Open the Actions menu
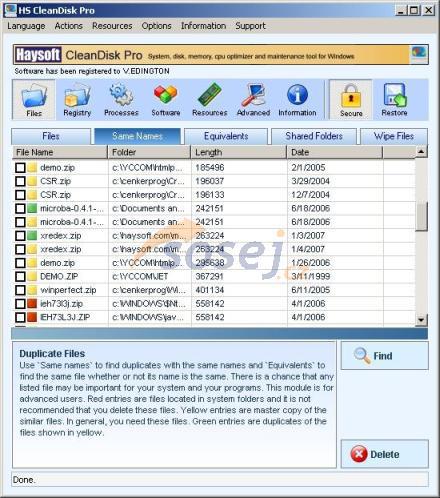 [x=68, y=26]
